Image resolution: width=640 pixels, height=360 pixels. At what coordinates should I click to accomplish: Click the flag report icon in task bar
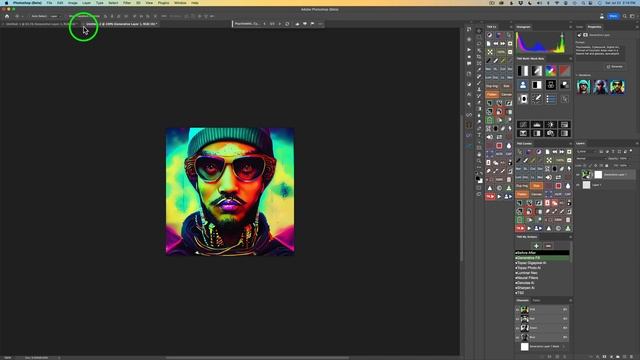coord(312,24)
